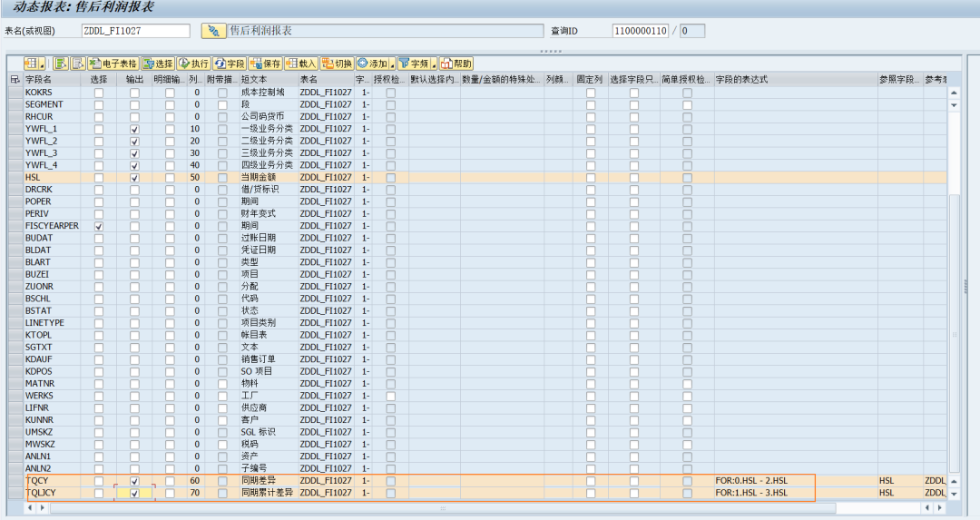Click the 字段的表达式 column header
980x520 pixels.
pos(796,79)
